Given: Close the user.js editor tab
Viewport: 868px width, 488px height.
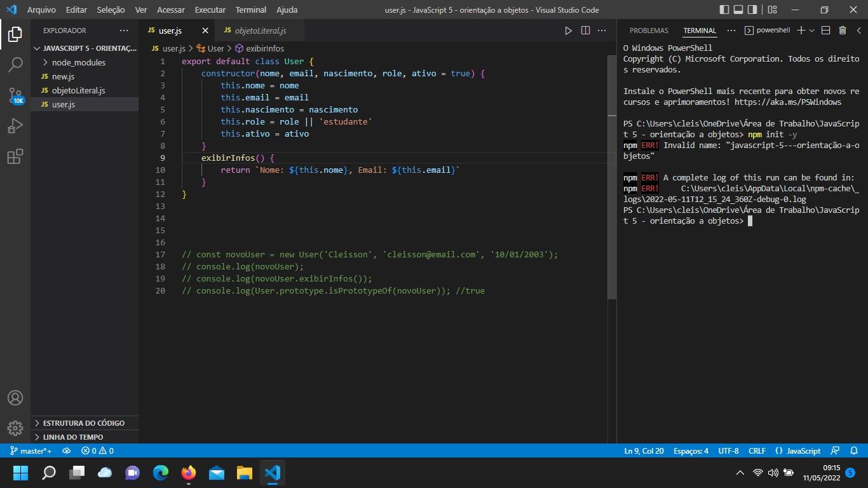Looking at the screenshot, I should tap(205, 30).
